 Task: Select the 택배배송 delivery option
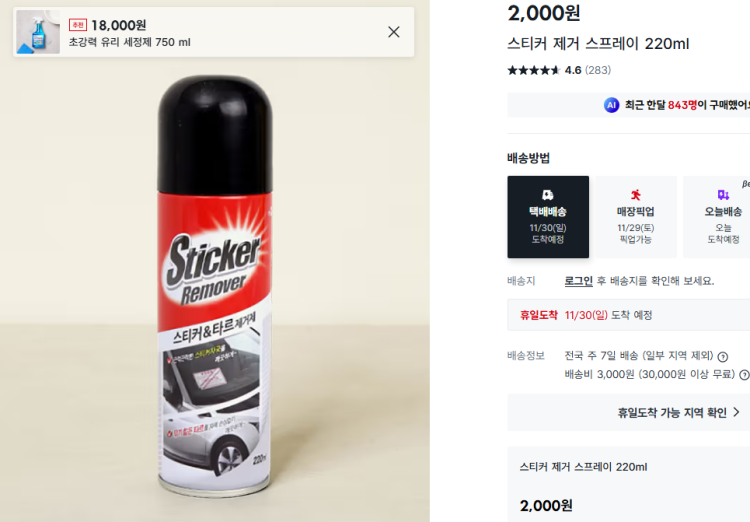click(547, 216)
